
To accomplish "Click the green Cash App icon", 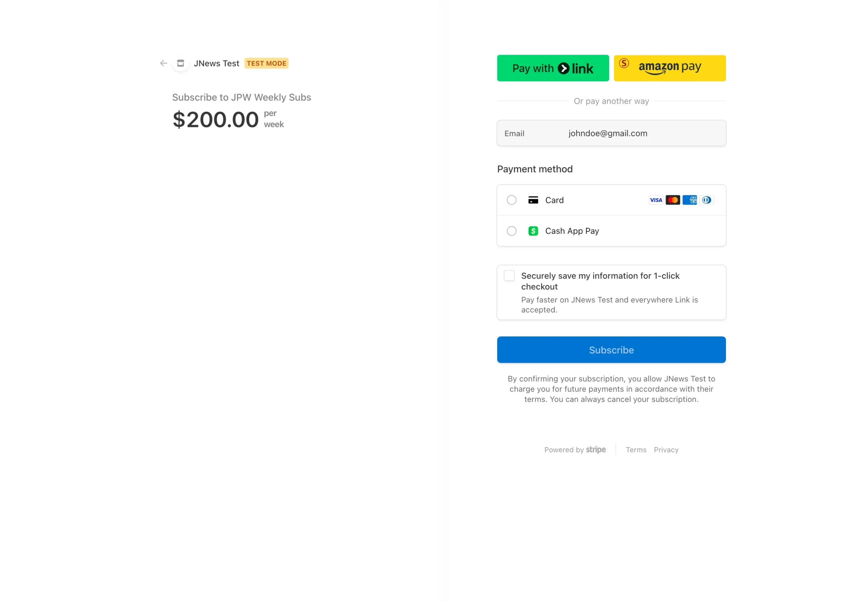I will coord(533,231).
